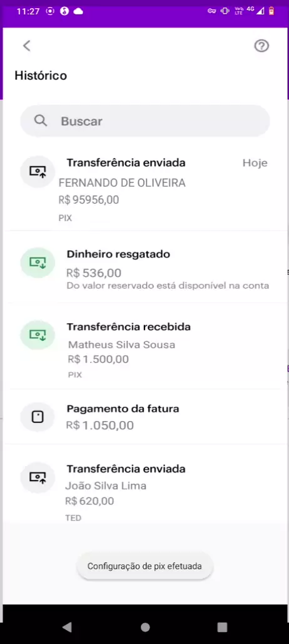Open the Fernando de Oliveira transfer entry

[x=145, y=189]
